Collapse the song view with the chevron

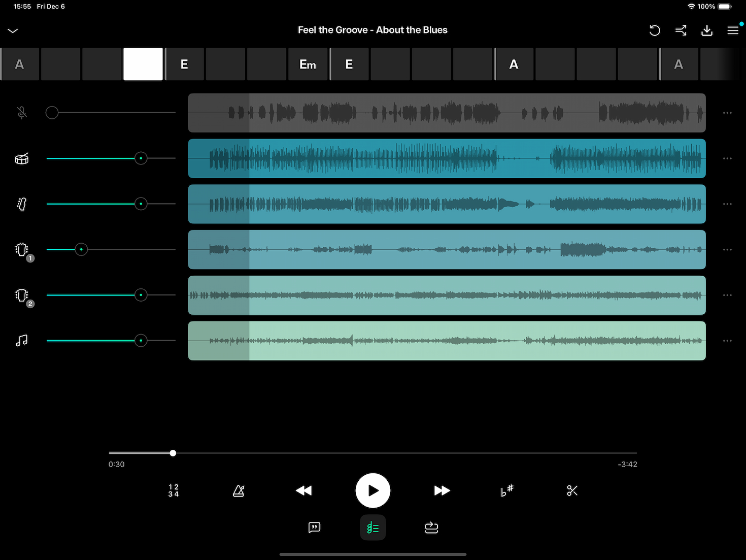(13, 30)
